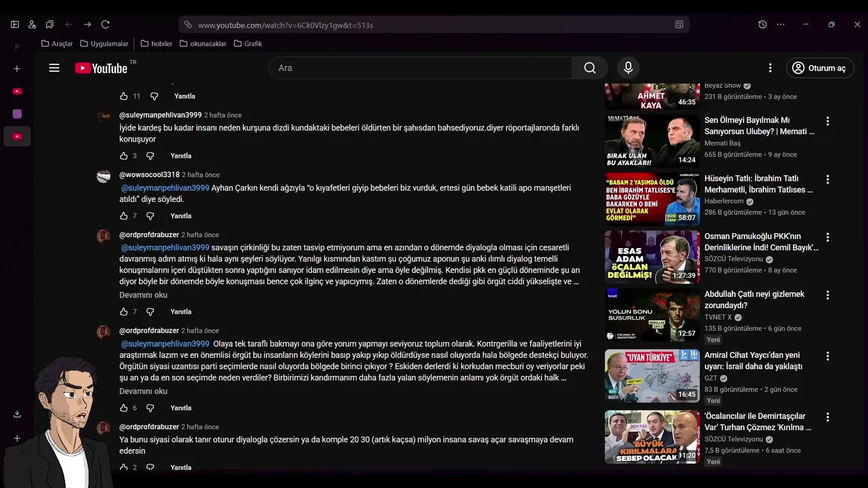Dislike wowsocool3318's comment
Screen dimensions: 868x488
(x=151, y=216)
